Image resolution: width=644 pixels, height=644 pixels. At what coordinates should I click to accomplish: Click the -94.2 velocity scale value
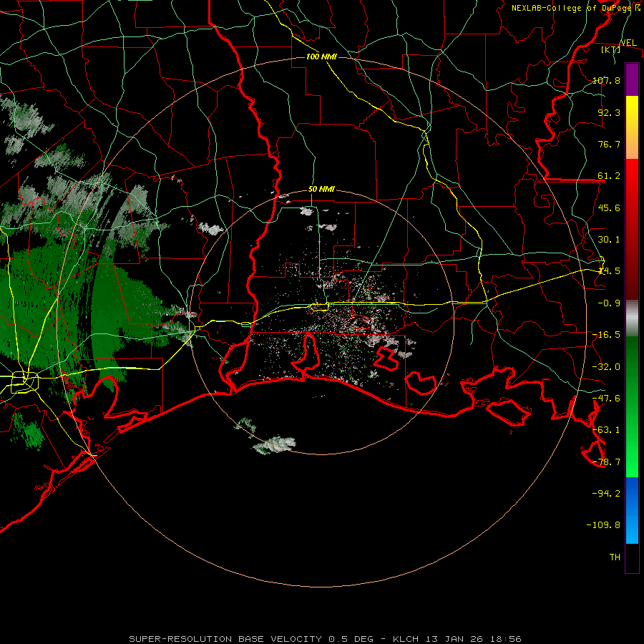click(606, 493)
